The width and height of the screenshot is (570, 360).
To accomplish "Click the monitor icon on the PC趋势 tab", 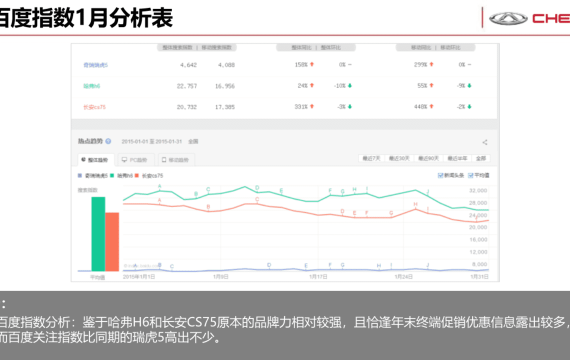I will [124, 160].
